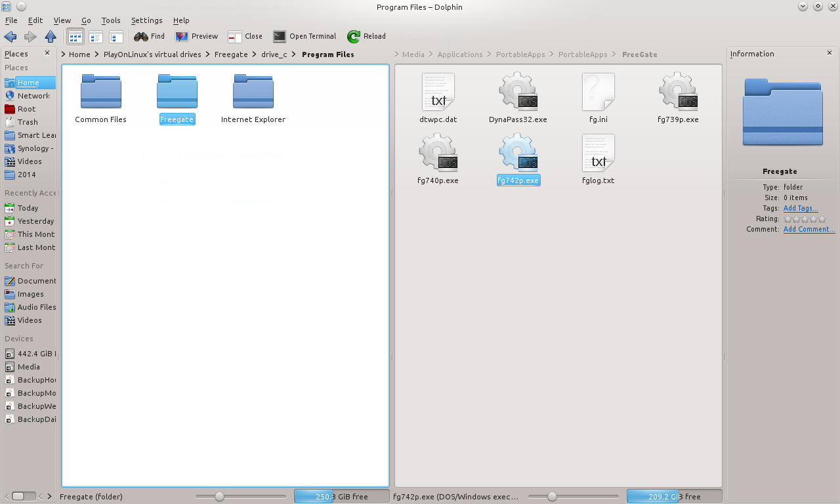The image size is (840, 504).
Task: Expand the arrow before Applications breadcrumb
Action: click(431, 54)
